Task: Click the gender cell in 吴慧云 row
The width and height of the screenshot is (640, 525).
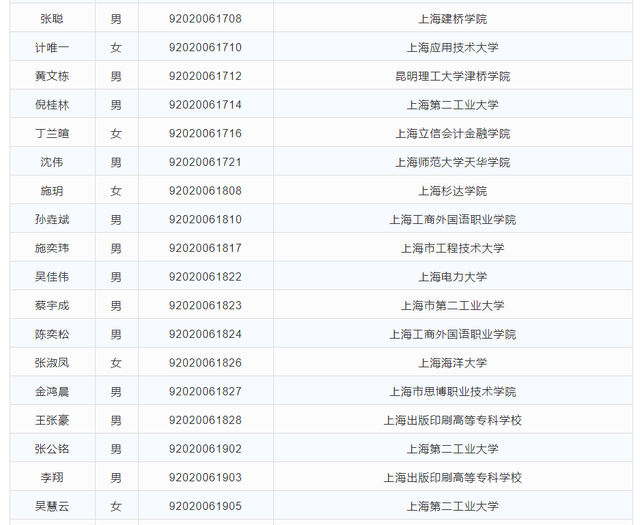Action: [x=116, y=506]
